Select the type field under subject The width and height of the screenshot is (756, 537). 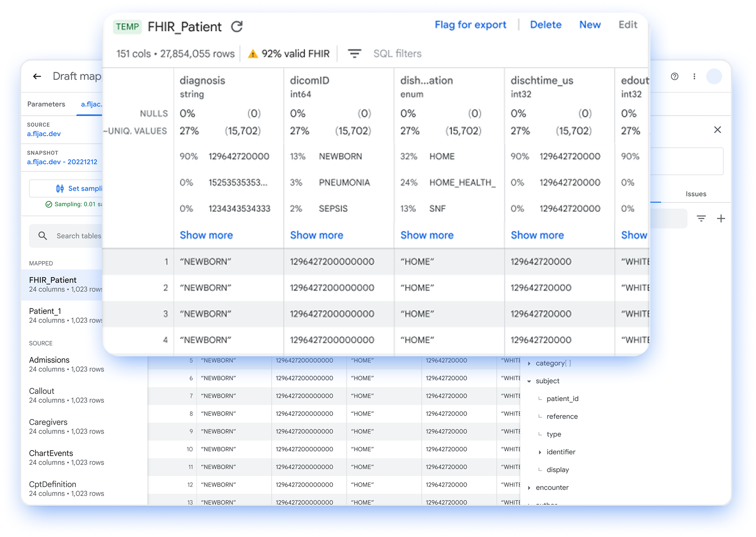[554, 434]
